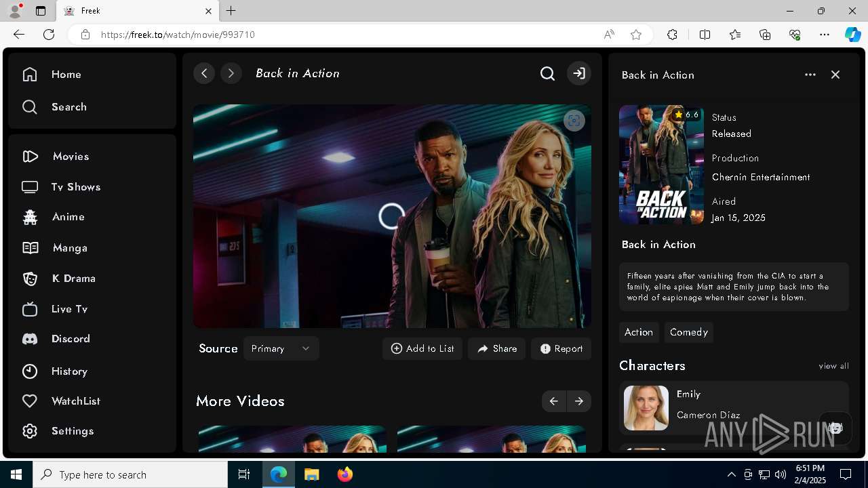Click the browser profile icon

click(15, 11)
